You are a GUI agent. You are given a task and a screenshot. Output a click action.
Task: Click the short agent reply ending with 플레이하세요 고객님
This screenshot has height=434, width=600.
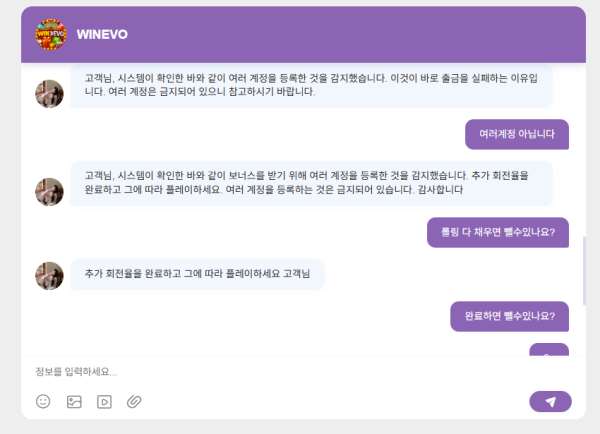(x=198, y=274)
